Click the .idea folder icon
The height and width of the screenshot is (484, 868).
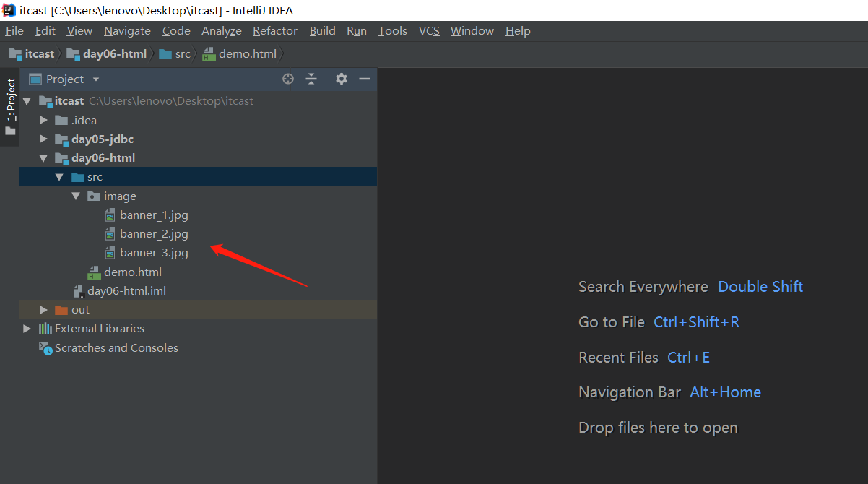tap(61, 120)
